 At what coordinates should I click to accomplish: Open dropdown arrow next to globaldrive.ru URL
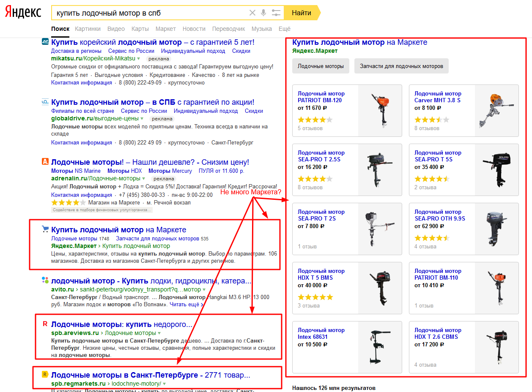coord(142,119)
